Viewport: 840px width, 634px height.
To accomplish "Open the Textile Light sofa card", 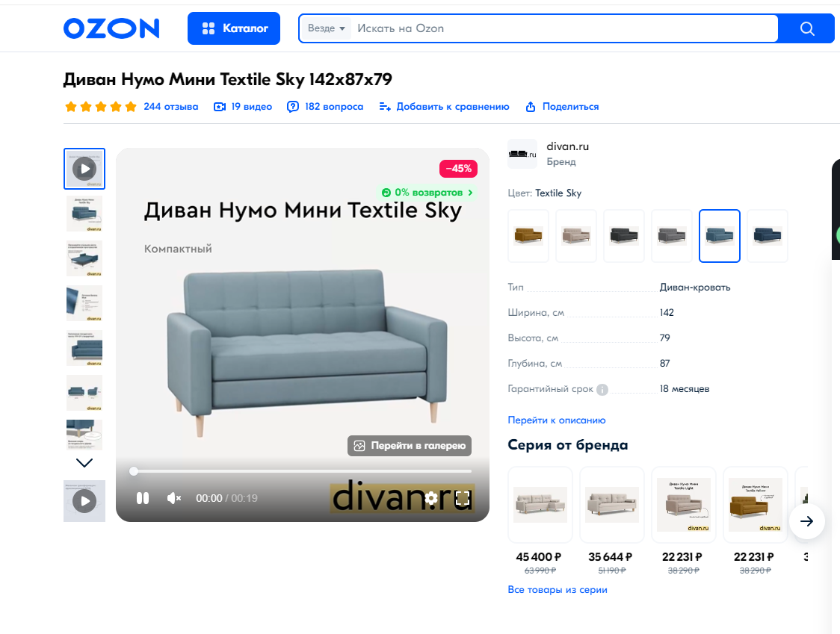I will point(684,504).
